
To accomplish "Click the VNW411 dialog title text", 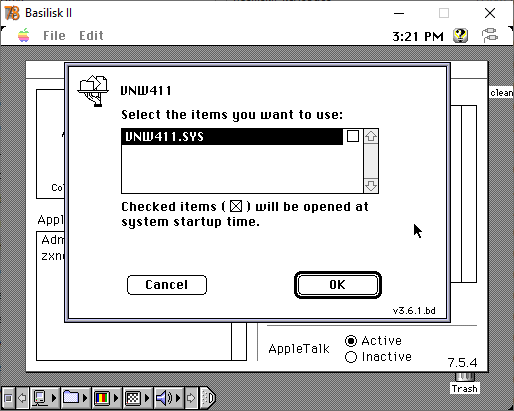I will coord(146,91).
